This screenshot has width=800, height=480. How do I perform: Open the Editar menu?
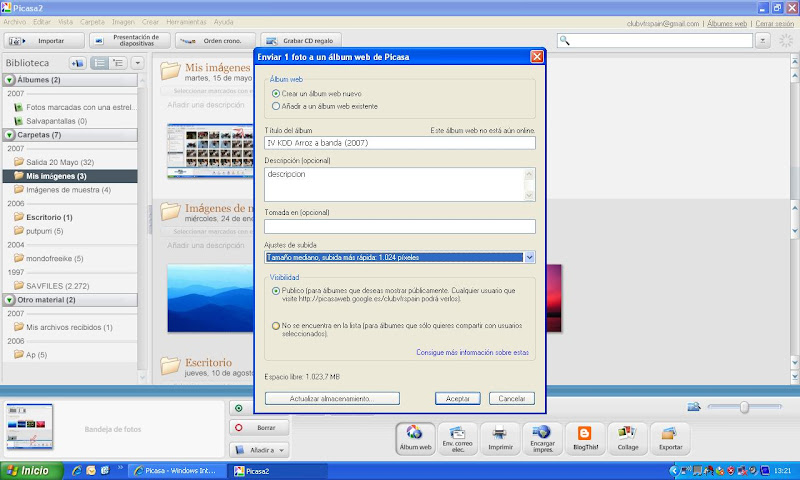click(42, 22)
